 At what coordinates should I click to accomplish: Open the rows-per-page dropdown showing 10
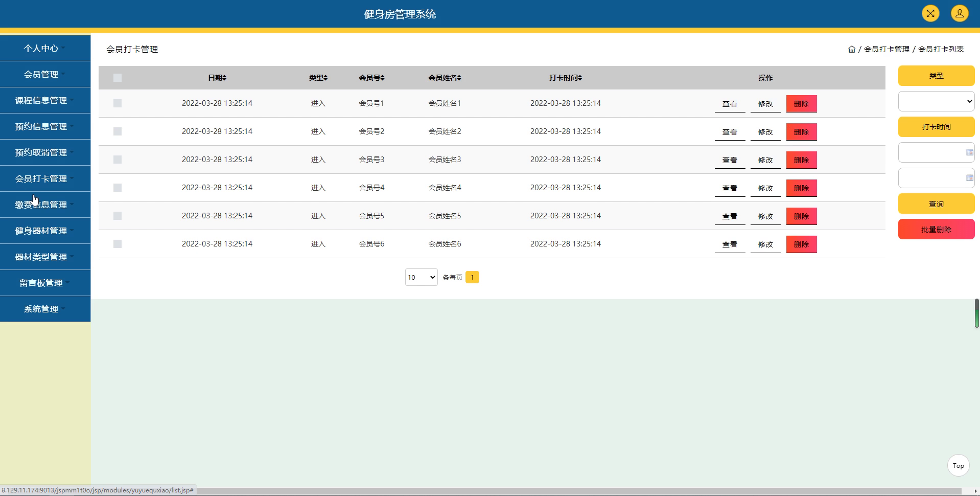(x=421, y=277)
